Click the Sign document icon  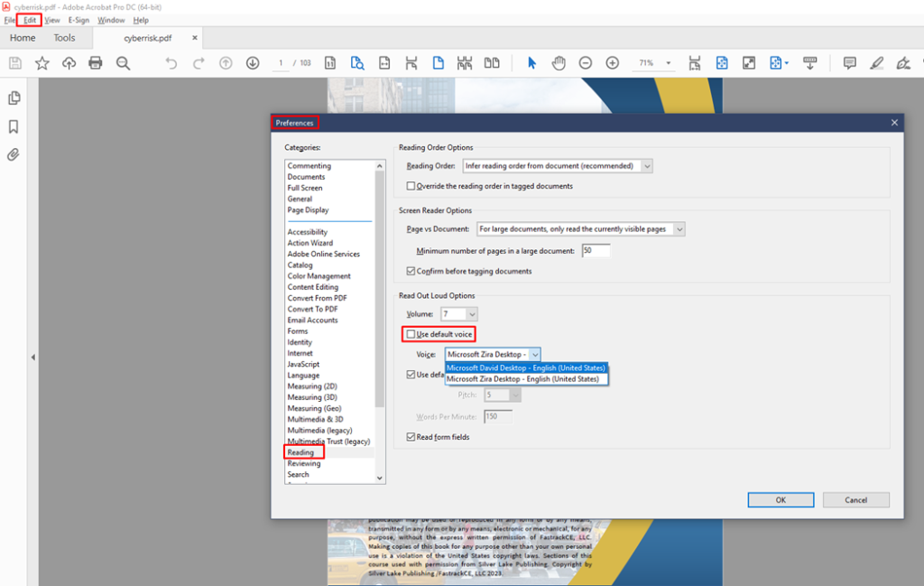pos(903,63)
